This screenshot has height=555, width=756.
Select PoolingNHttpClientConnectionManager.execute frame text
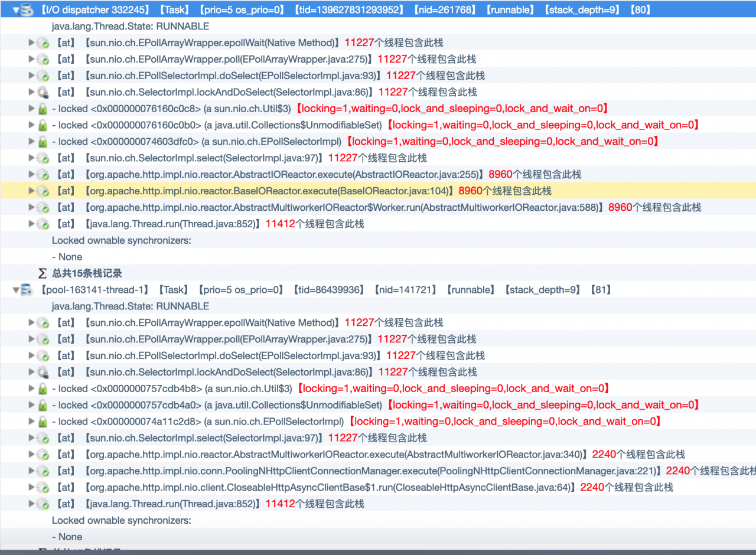[x=373, y=471]
